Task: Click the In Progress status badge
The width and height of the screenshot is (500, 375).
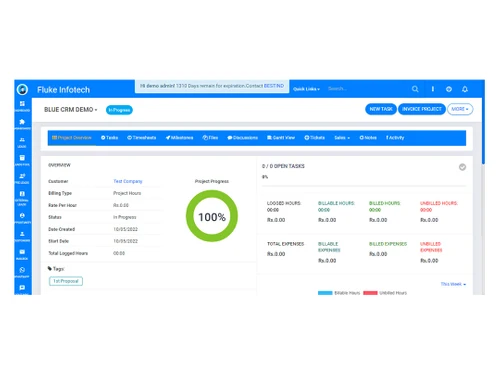Action: tap(119, 110)
